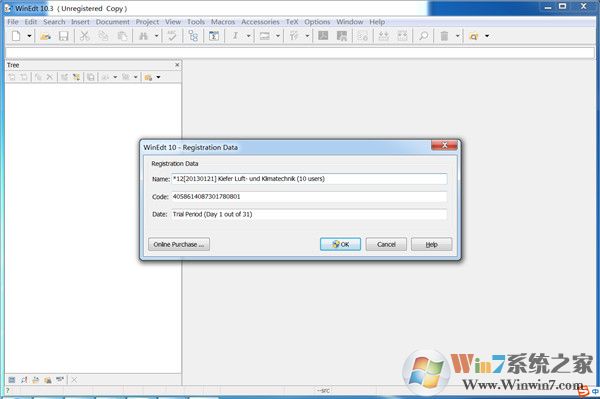Click the Save diskette icon

click(64, 36)
